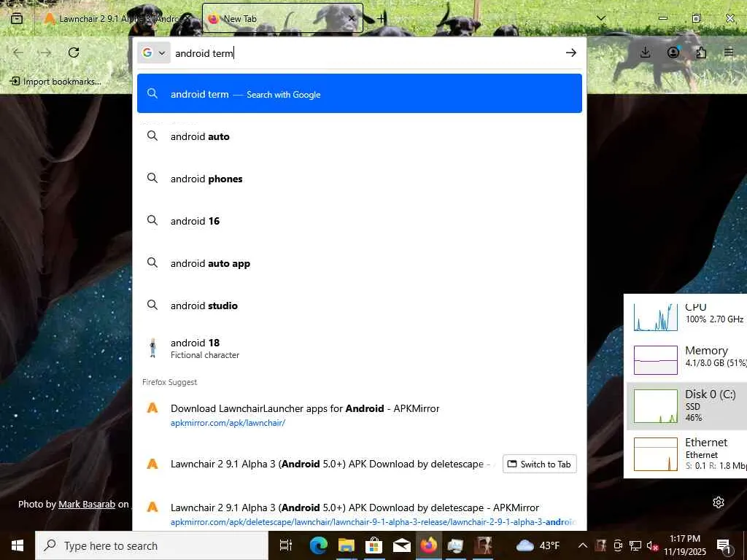The image size is (747, 560).
Task: Expand the list all tabs chevron
Action: click(601, 18)
